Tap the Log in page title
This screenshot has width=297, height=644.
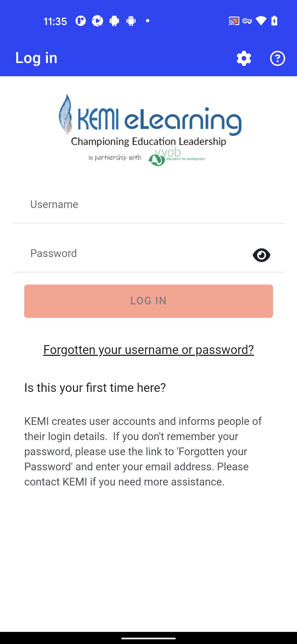click(36, 58)
